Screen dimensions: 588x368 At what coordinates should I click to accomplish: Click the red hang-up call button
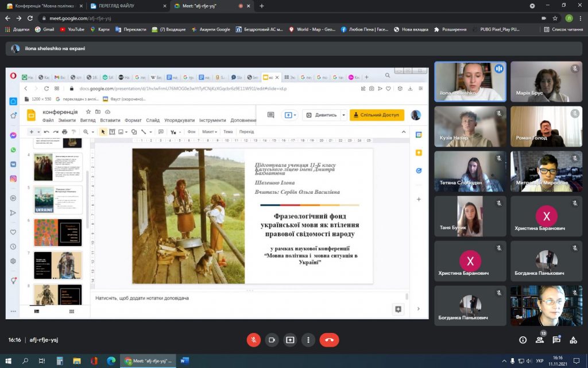click(x=329, y=340)
